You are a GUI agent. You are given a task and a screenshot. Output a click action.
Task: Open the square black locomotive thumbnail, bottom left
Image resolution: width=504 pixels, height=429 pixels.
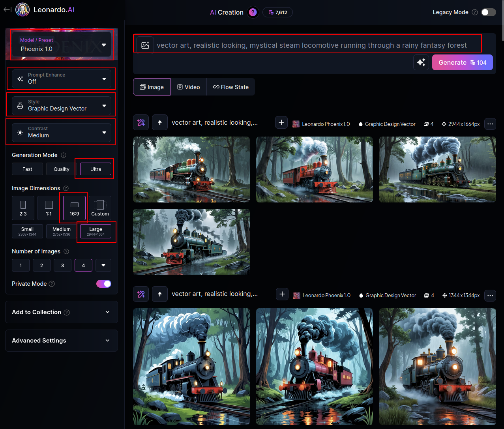coord(191,367)
